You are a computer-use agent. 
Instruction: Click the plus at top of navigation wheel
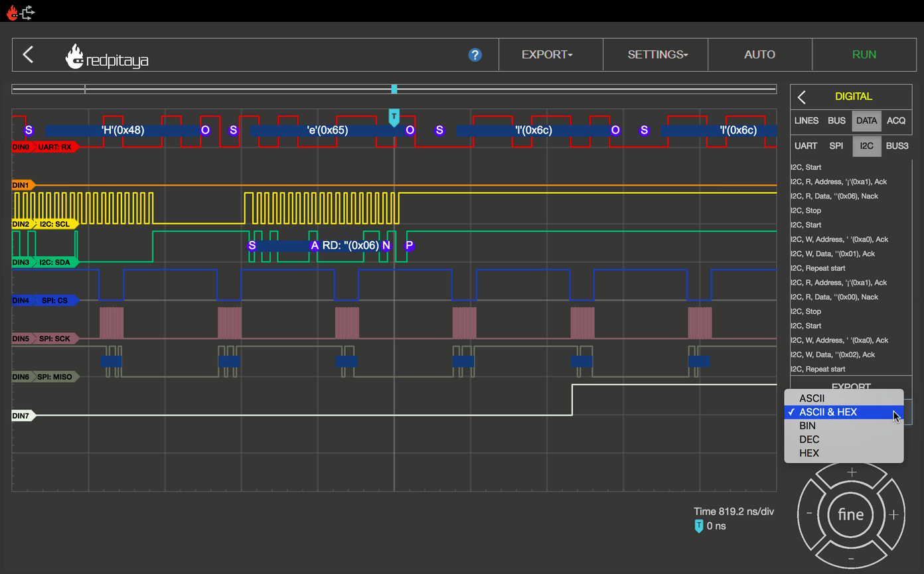click(852, 472)
